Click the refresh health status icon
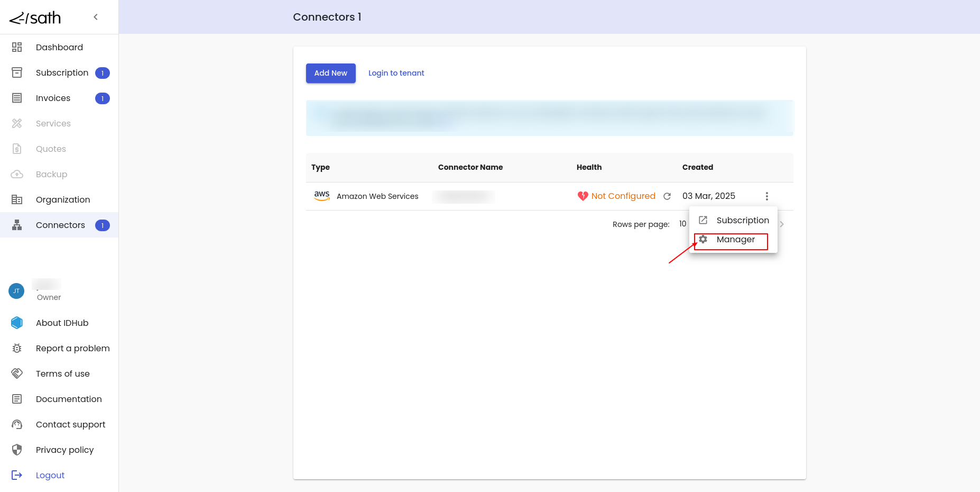 pos(667,196)
